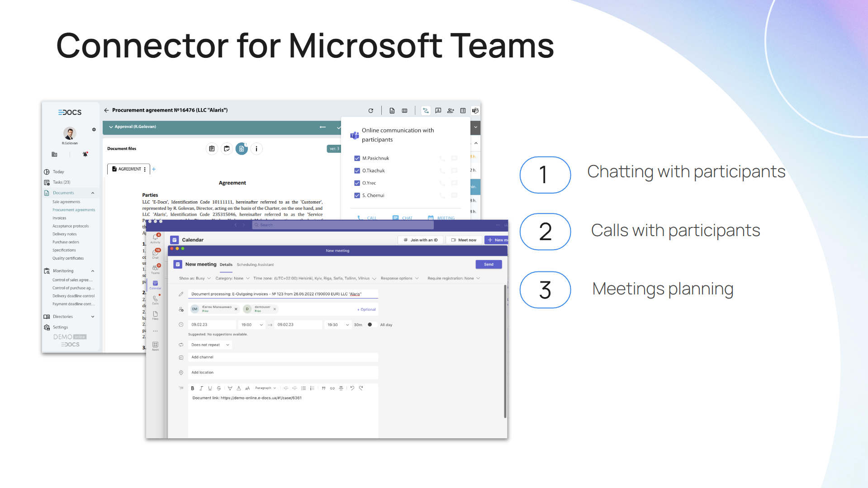Open the Response options dropdown
Image resolution: width=868 pixels, height=488 pixels.
click(x=400, y=279)
